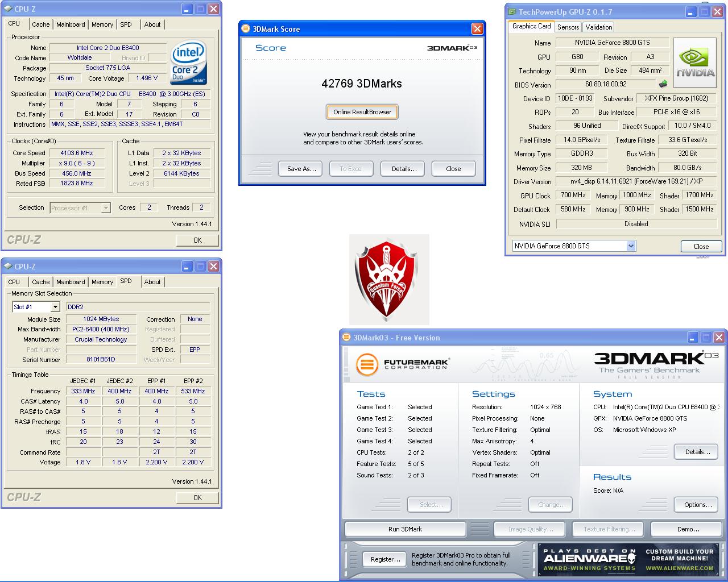This screenshot has height=582, width=728.
Task: Switch to Validation tab in GPU-Z
Action: tap(599, 27)
